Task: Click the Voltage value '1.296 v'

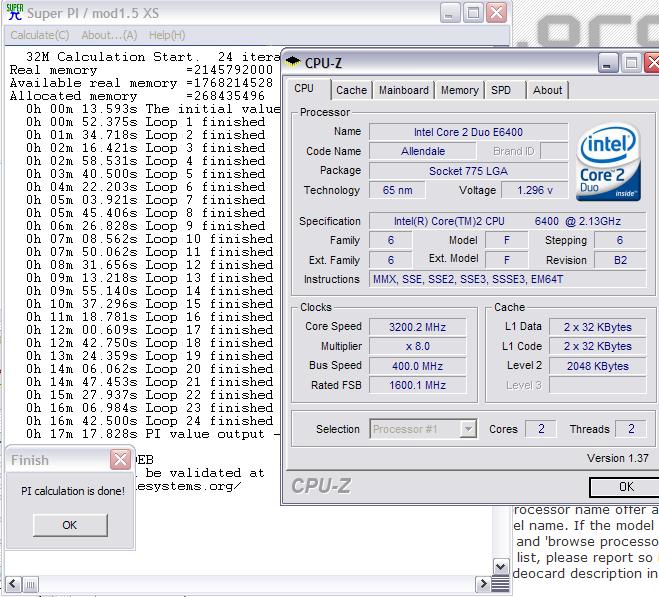Action: 535,190
